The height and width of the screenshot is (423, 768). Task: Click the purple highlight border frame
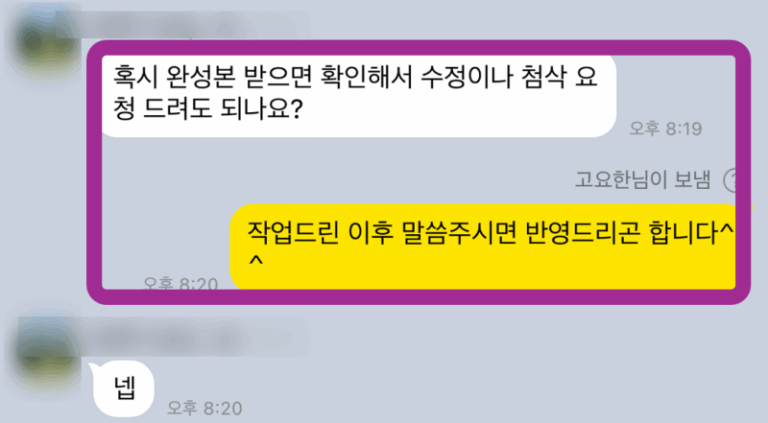(418, 48)
